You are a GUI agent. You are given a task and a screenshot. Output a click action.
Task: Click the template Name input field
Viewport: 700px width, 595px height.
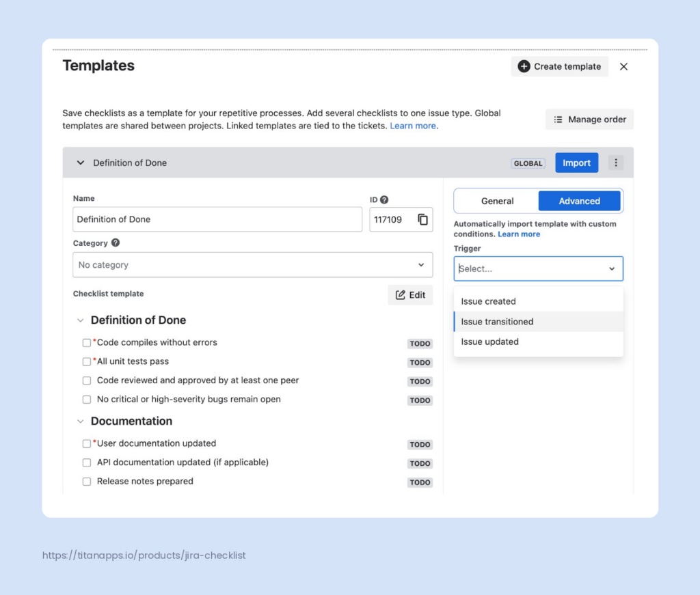pyautogui.click(x=217, y=219)
